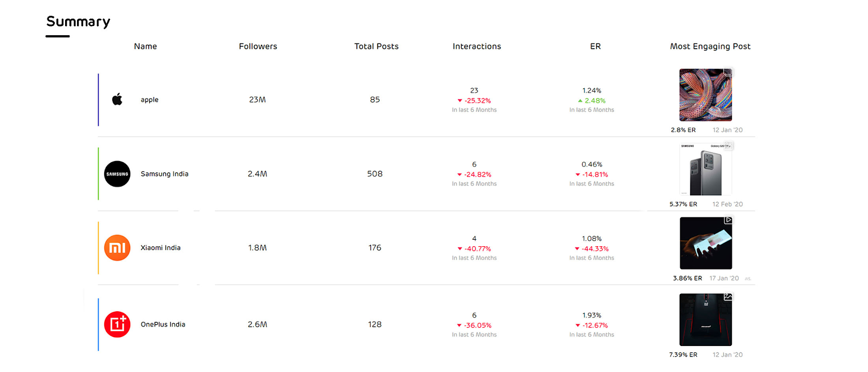Open Xiaomi's most engaging post thumbnail
868x372 pixels.
[x=705, y=244]
